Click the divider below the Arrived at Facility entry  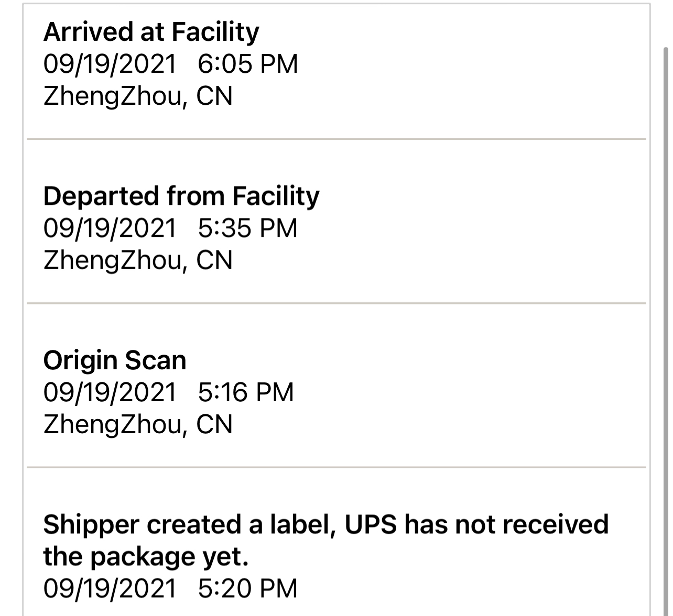(336, 139)
